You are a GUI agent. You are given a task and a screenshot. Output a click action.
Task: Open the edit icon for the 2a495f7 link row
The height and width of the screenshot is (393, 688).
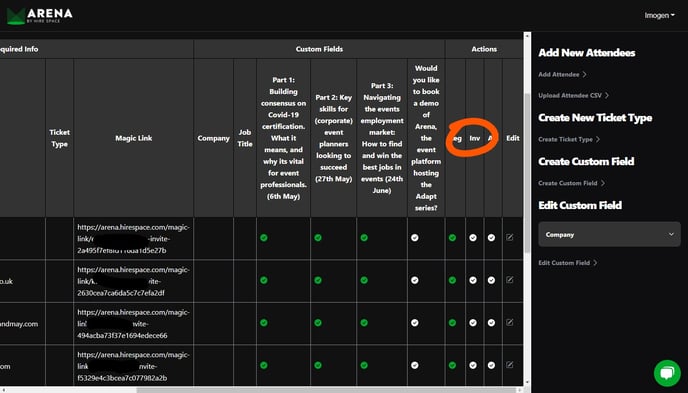509,237
